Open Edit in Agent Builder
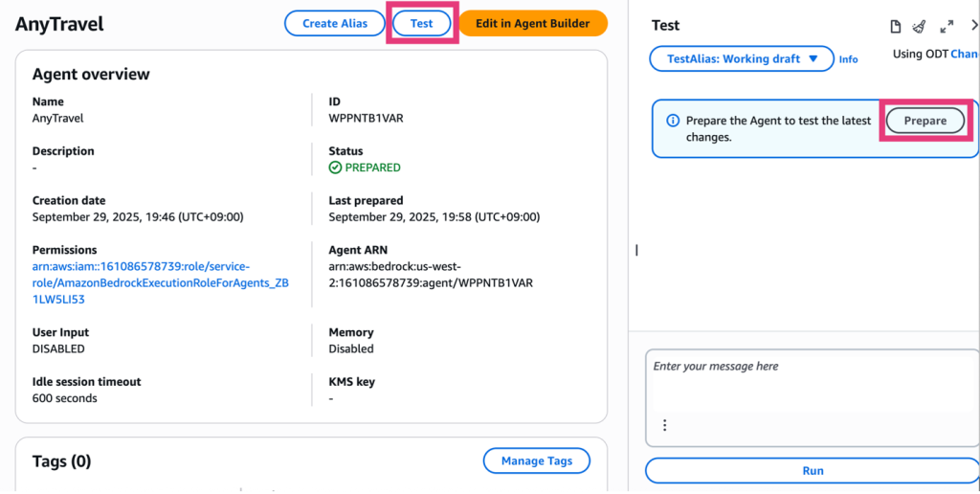Viewport: 980px width, 494px height. pos(532,24)
